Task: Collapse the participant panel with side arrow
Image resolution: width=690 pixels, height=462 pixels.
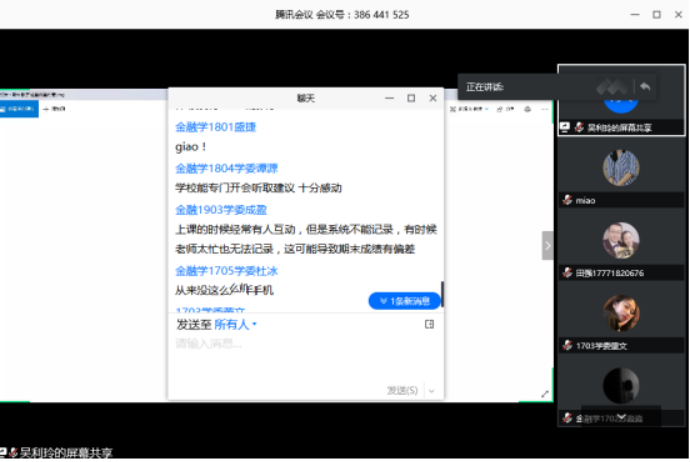Action: click(547, 245)
